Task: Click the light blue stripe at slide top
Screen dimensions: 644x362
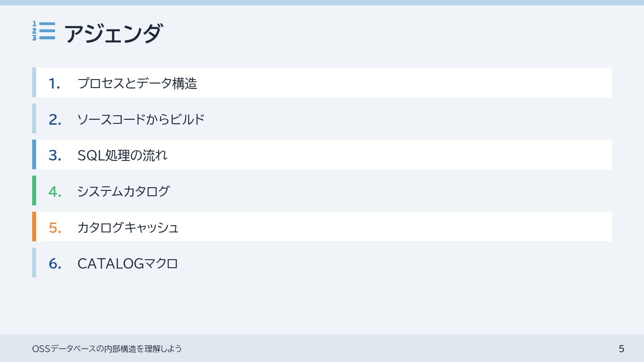Action: [x=322, y=2]
